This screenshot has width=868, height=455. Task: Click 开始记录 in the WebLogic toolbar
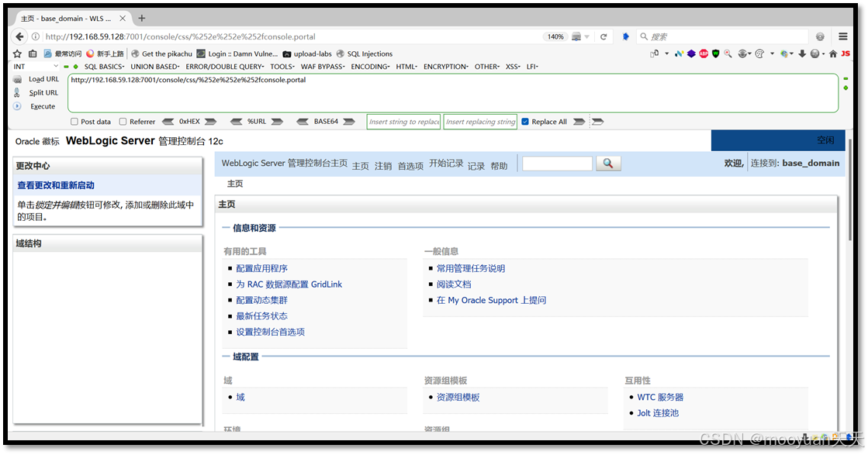pos(446,163)
